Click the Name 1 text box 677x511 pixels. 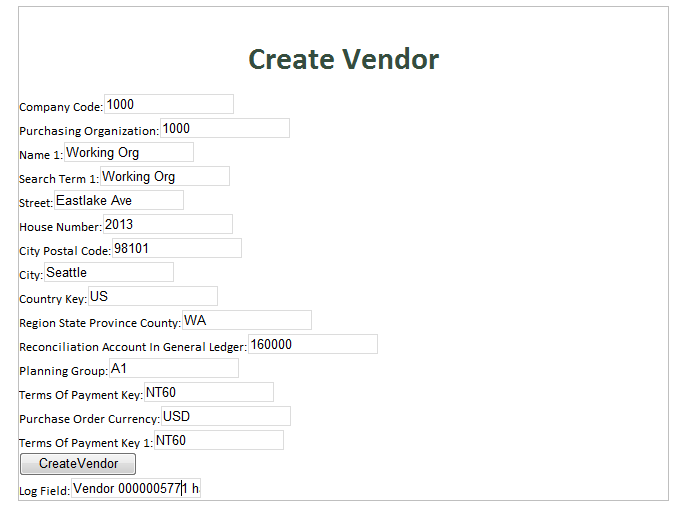[x=128, y=152]
